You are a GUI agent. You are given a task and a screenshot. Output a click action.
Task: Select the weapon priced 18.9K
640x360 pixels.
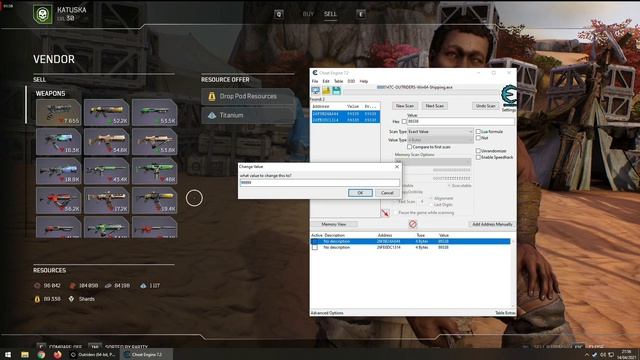pyautogui.click(x=58, y=171)
